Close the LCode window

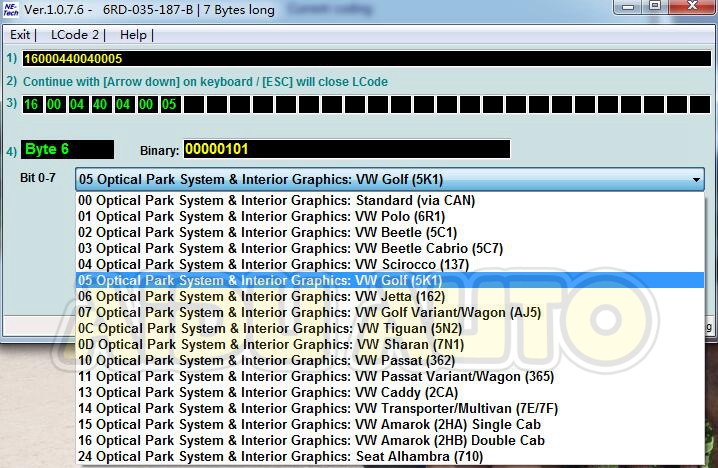tap(692, 6)
